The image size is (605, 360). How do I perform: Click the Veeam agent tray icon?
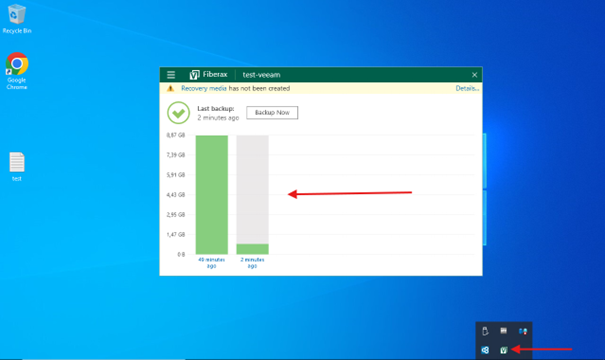click(x=504, y=350)
